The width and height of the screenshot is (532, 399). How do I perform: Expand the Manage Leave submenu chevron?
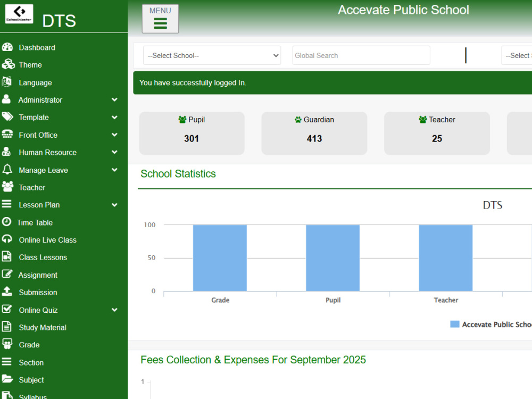pos(115,170)
